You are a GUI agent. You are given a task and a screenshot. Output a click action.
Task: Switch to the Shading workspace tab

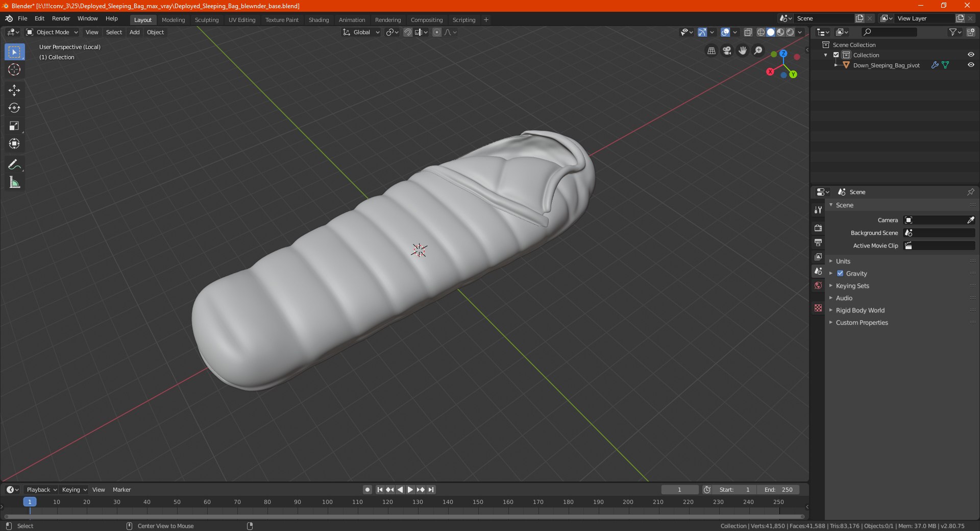pyautogui.click(x=318, y=20)
